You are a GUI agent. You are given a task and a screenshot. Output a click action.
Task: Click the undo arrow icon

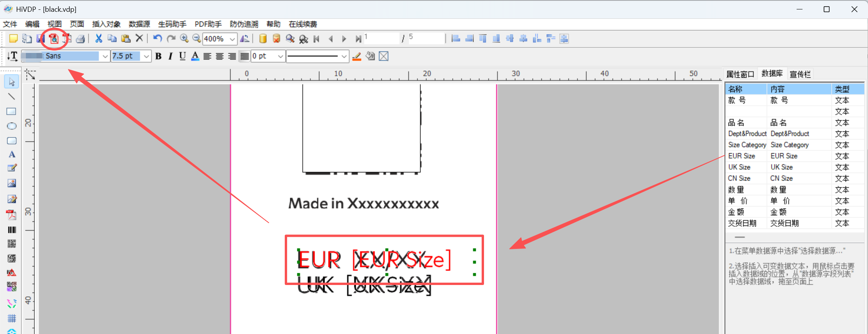pyautogui.click(x=157, y=38)
